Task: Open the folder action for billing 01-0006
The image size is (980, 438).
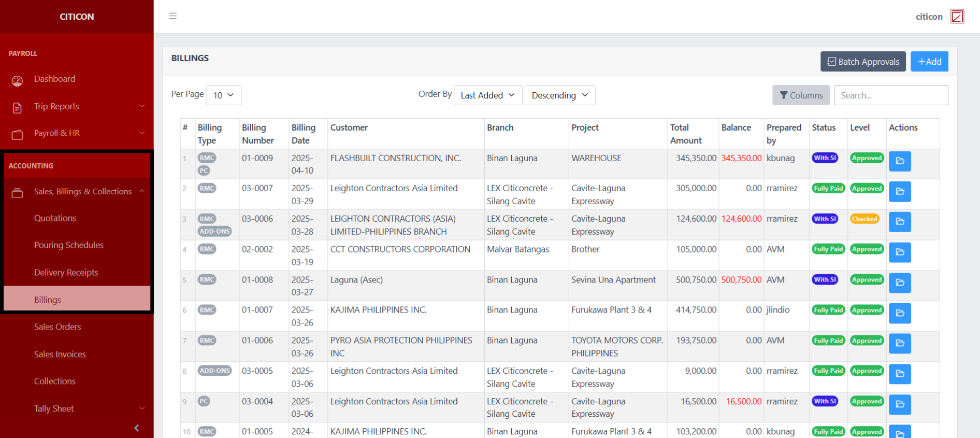Action: [900, 344]
